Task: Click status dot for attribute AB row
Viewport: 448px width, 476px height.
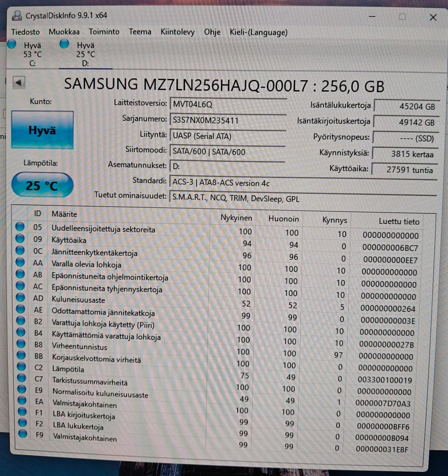Action: click(x=21, y=274)
